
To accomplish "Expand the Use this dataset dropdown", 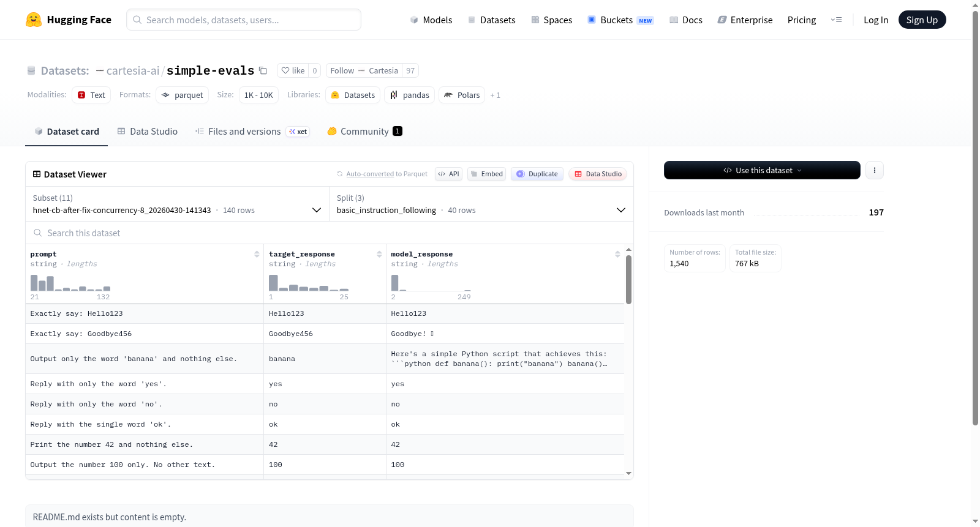I will tap(762, 170).
